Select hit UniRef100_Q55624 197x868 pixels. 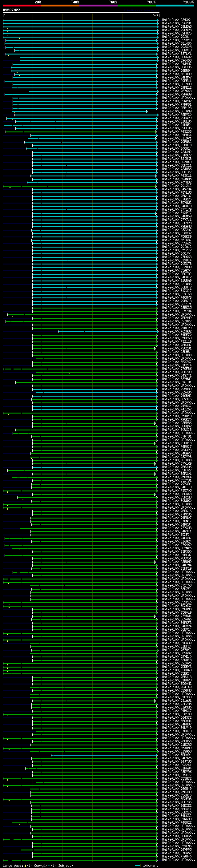176,244
